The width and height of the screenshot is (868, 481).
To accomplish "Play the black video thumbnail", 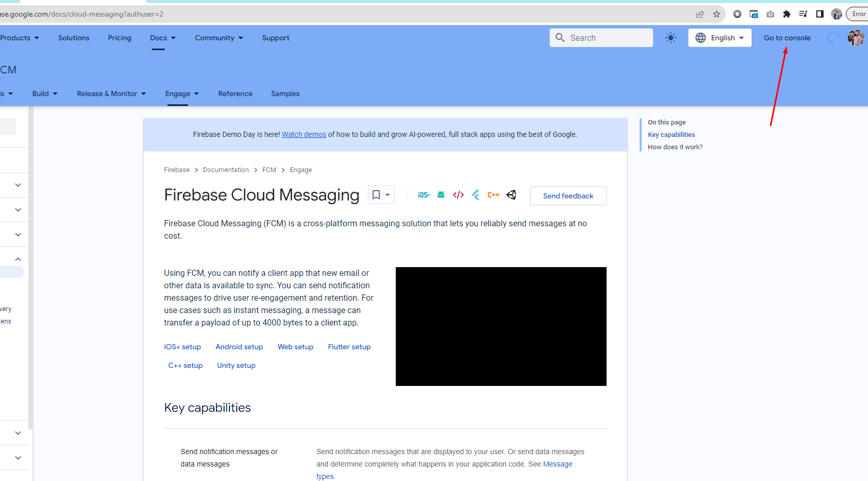I will [501, 327].
